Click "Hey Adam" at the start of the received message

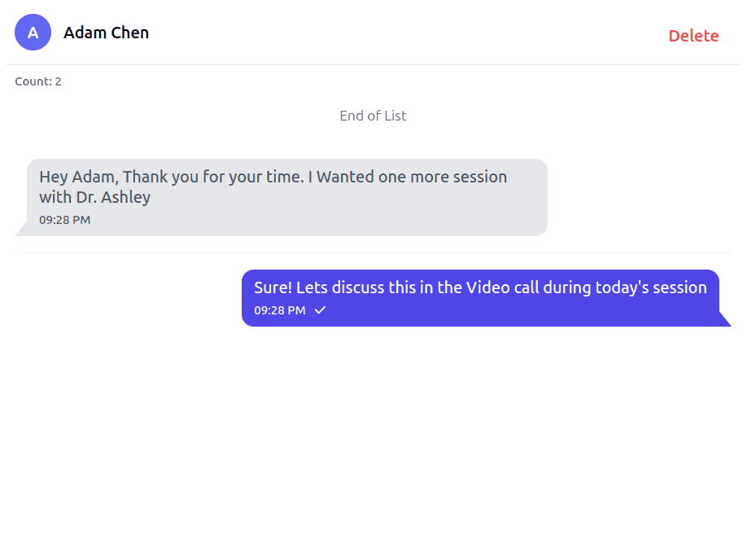coord(79,177)
